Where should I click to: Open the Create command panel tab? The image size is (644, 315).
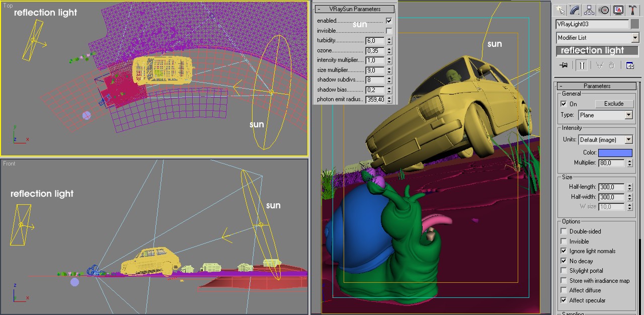[x=559, y=10]
